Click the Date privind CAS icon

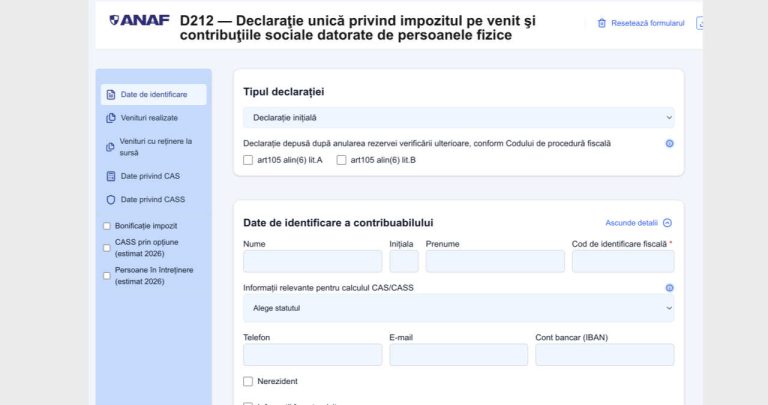(x=111, y=176)
